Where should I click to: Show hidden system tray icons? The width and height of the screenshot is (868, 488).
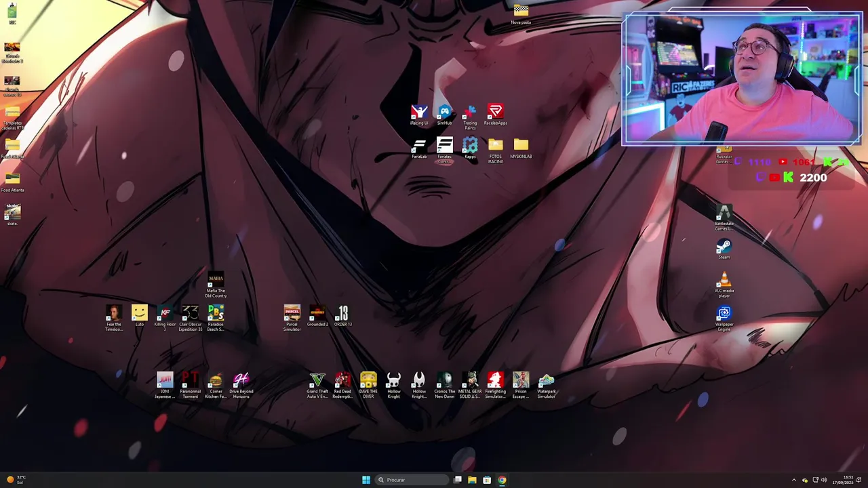point(794,480)
